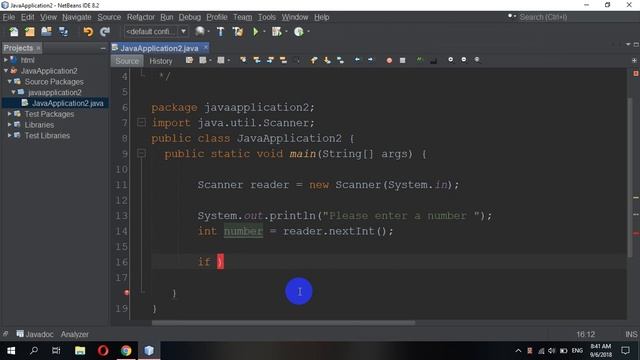
Task: Collapse main method fold on line 9
Action: coord(141,153)
